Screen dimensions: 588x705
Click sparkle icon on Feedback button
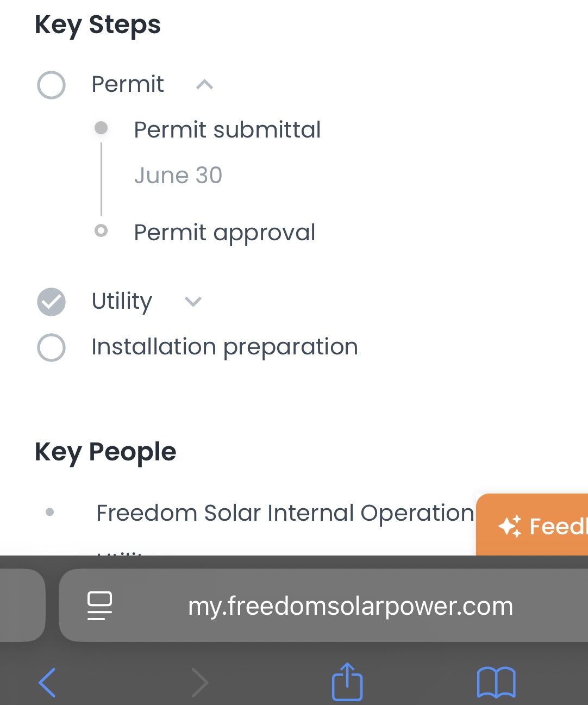(x=510, y=526)
